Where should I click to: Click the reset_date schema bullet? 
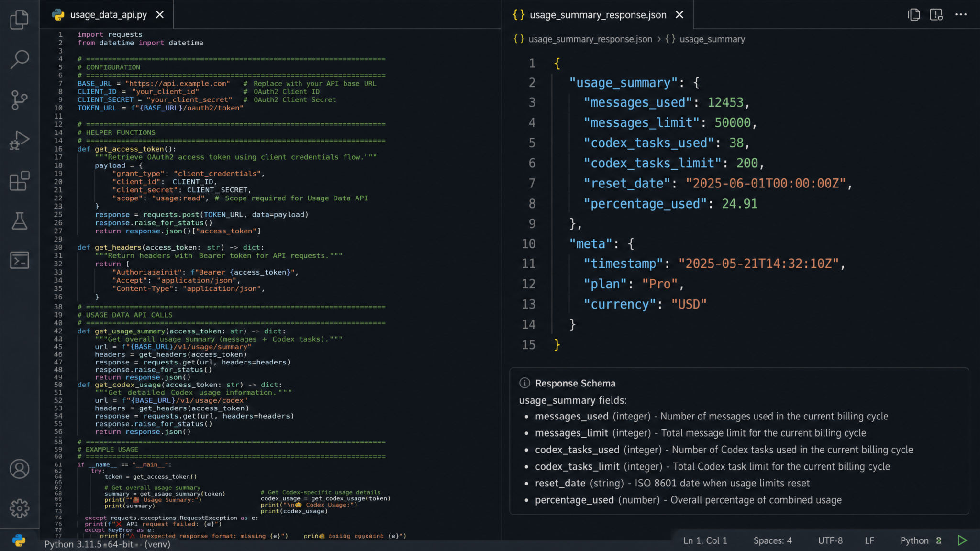coord(672,484)
